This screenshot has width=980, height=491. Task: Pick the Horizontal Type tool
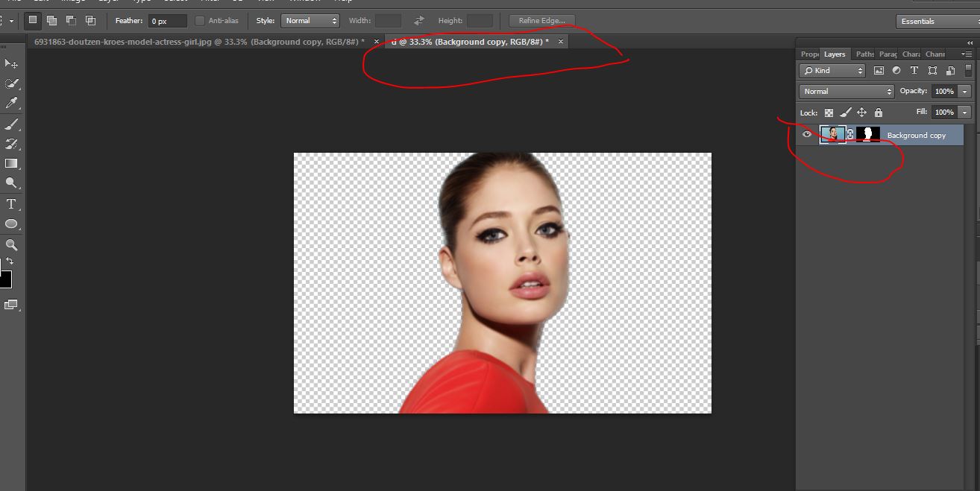pyautogui.click(x=11, y=203)
